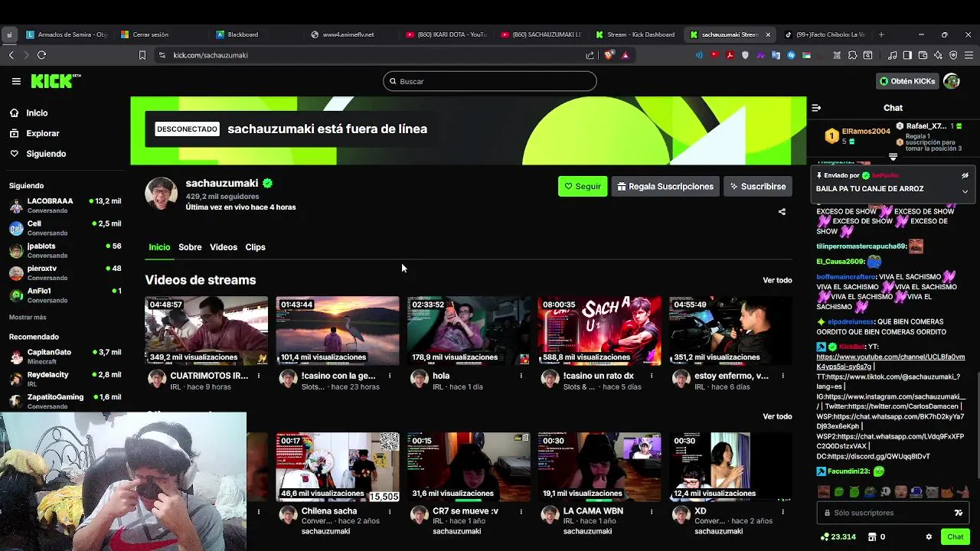Switch to the Blackboard browser tab
This screenshot has width=980, height=551.
(256, 34)
